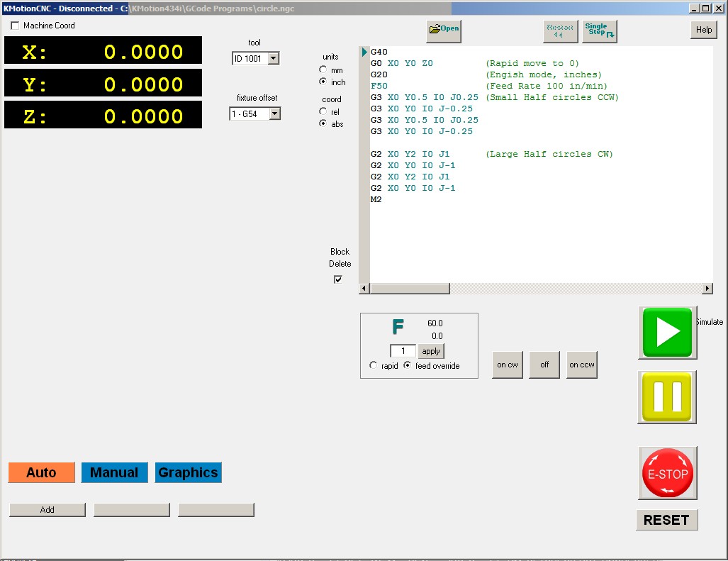
Task: Hit the red E-STOP button
Action: (x=667, y=473)
